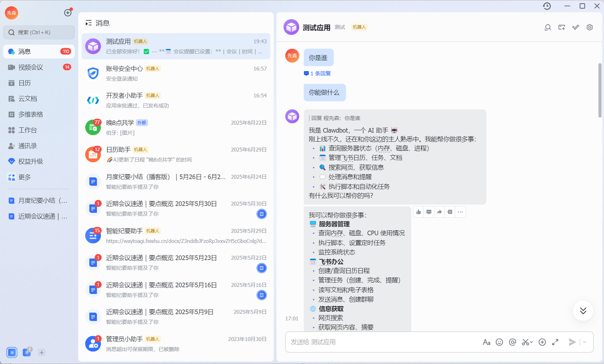Open 云文档 cloud docs
604x364 pixels.
(x=39, y=98)
